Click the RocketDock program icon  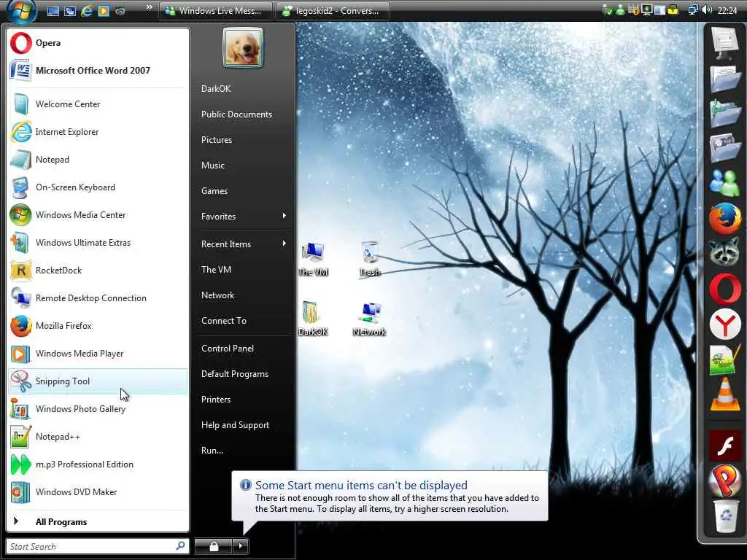pos(20,271)
